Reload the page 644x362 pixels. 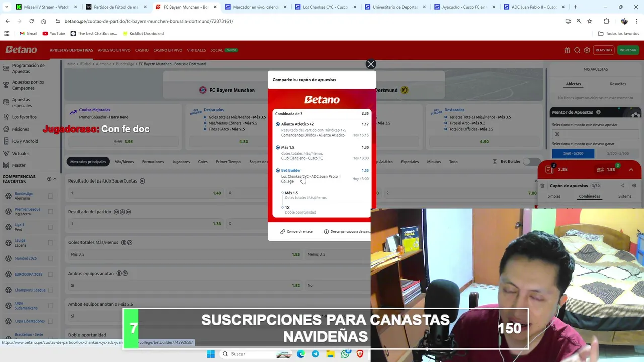31,21
